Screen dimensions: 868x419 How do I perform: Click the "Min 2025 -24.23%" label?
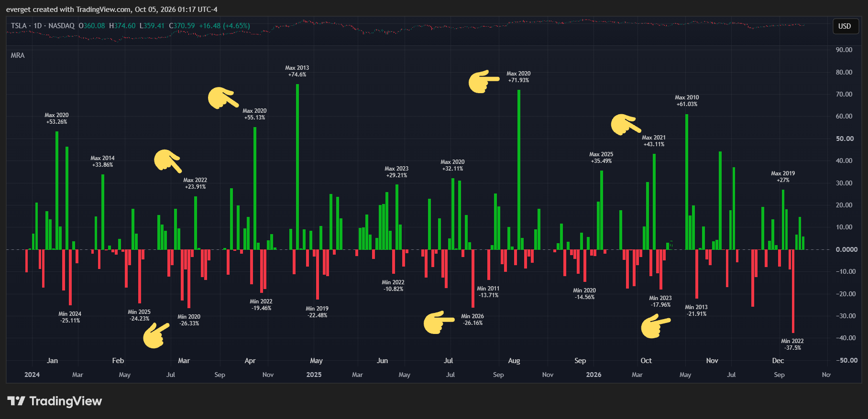(139, 315)
